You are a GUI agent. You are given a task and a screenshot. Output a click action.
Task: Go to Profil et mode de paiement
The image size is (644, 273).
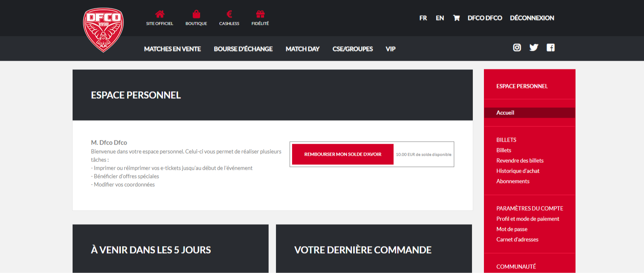point(528,219)
